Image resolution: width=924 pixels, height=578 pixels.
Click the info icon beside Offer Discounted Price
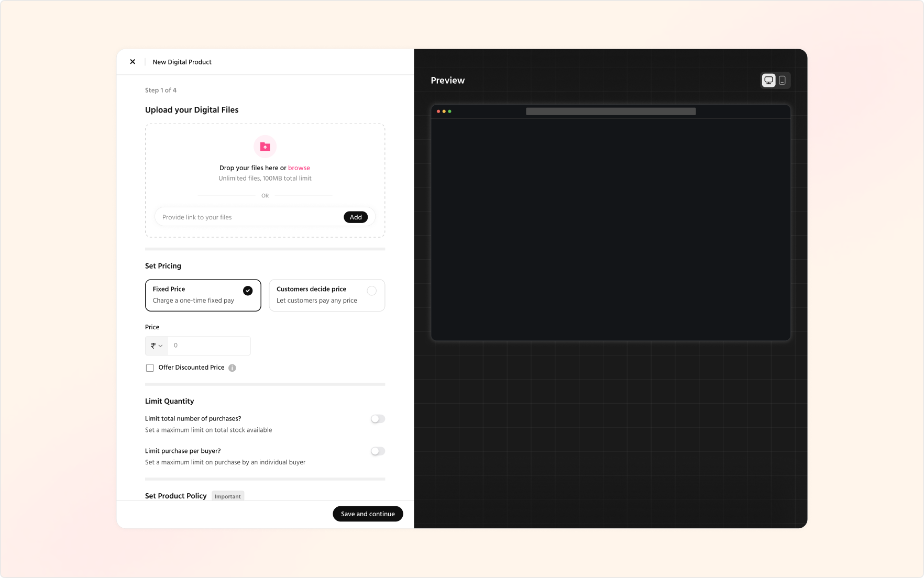pos(232,368)
